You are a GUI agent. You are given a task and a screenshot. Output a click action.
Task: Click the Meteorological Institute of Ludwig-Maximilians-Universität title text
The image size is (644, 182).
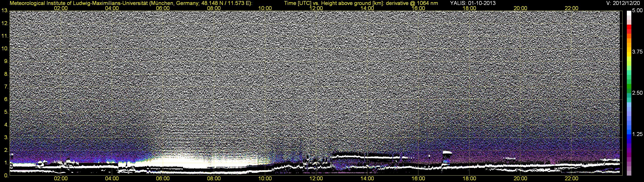pyautogui.click(x=131, y=3)
